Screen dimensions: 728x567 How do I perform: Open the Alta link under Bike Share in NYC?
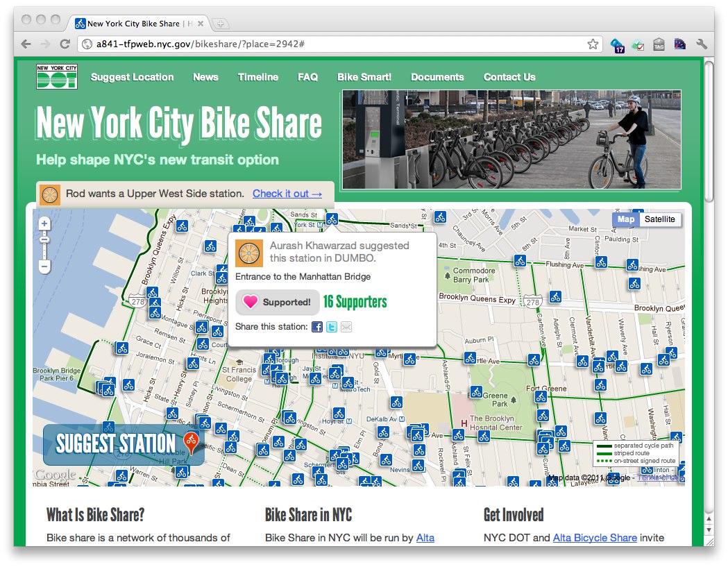pos(425,538)
